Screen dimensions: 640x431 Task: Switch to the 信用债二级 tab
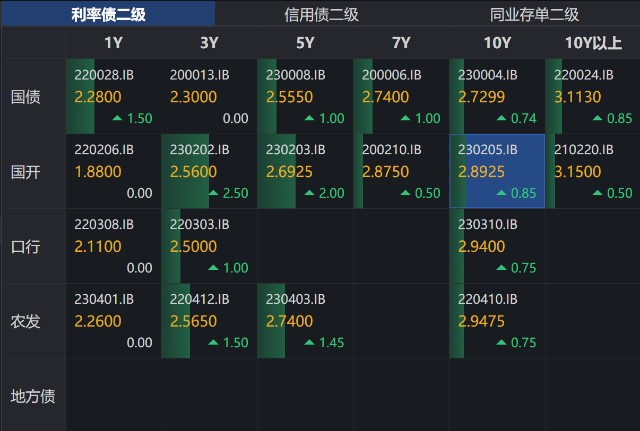pyautogui.click(x=321, y=14)
